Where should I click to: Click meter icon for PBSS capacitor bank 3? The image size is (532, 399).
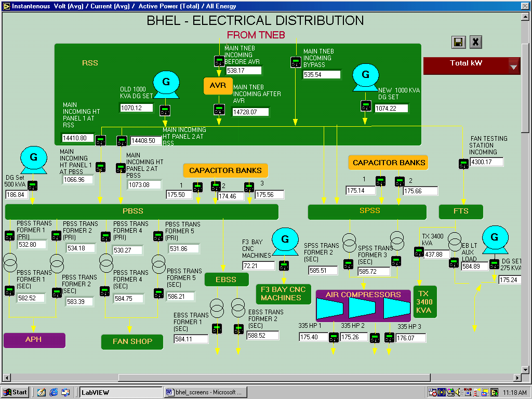click(x=249, y=187)
